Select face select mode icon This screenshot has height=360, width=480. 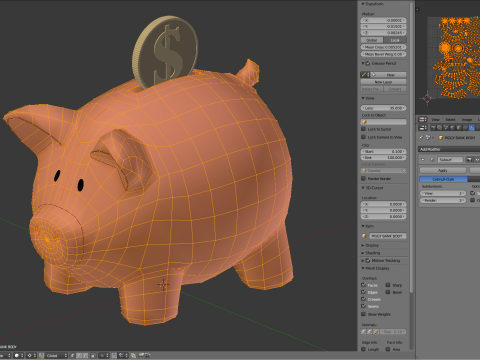click(x=85, y=355)
